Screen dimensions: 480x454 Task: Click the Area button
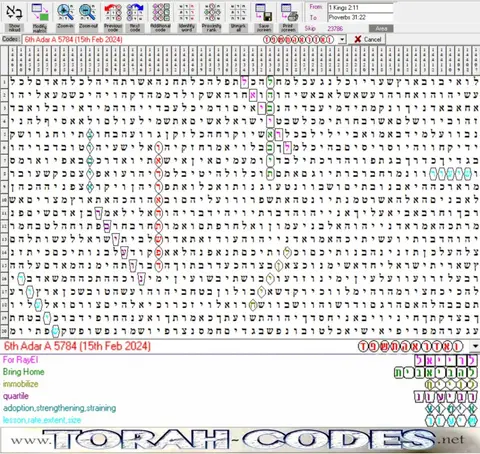[381, 29]
